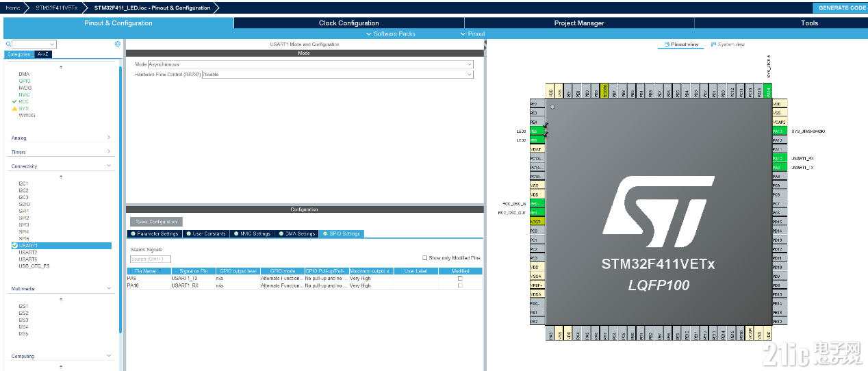868x371 pixels.
Task: Click the magnifier search icon in categories panel
Action: pyautogui.click(x=8, y=44)
